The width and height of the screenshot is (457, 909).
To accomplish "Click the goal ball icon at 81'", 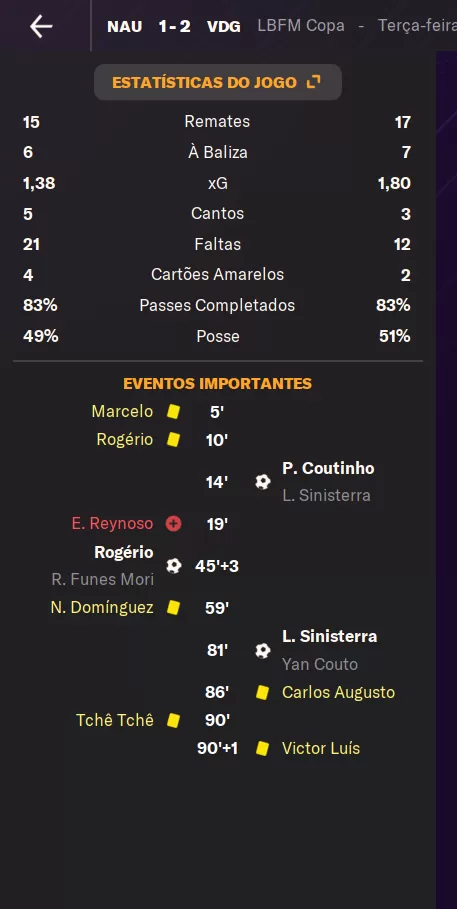I will [x=263, y=650].
